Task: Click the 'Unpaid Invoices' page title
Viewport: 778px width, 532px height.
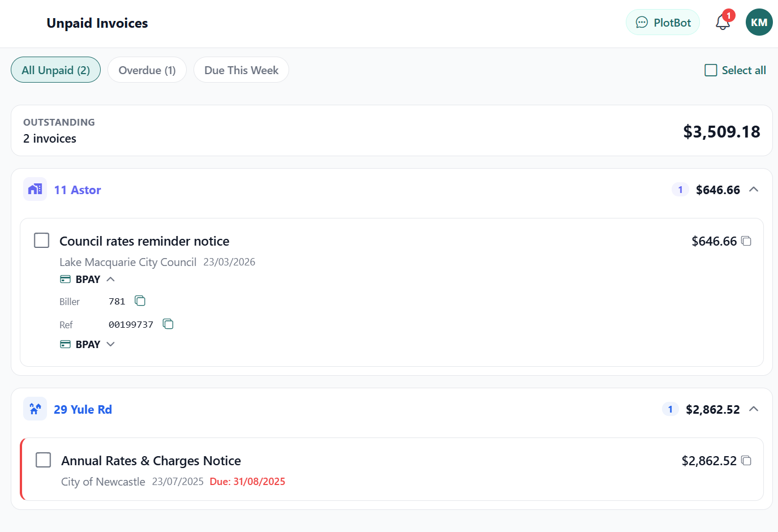Action: pos(97,23)
